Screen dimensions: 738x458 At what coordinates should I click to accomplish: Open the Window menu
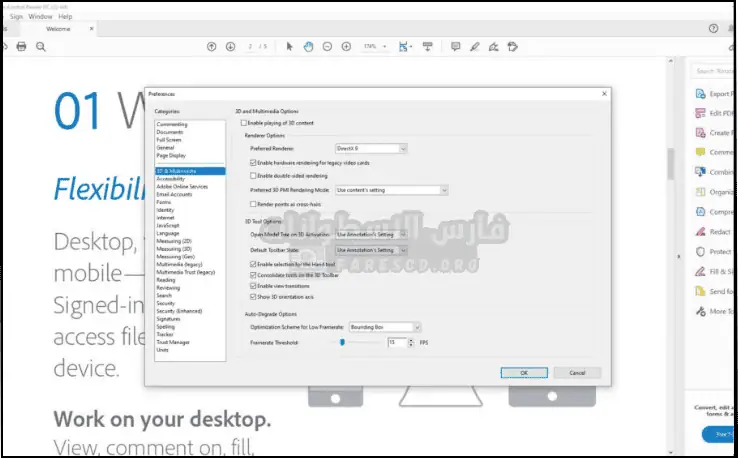pyautogui.click(x=40, y=17)
